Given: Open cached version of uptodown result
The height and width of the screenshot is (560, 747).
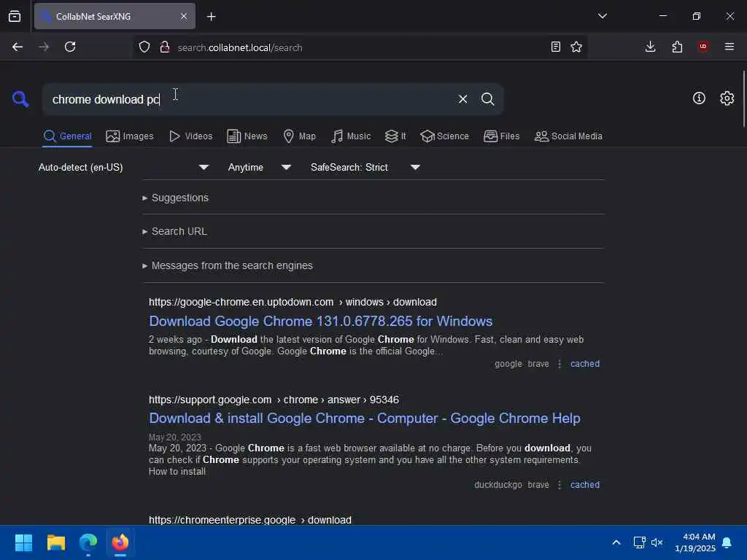Looking at the screenshot, I should click(585, 364).
